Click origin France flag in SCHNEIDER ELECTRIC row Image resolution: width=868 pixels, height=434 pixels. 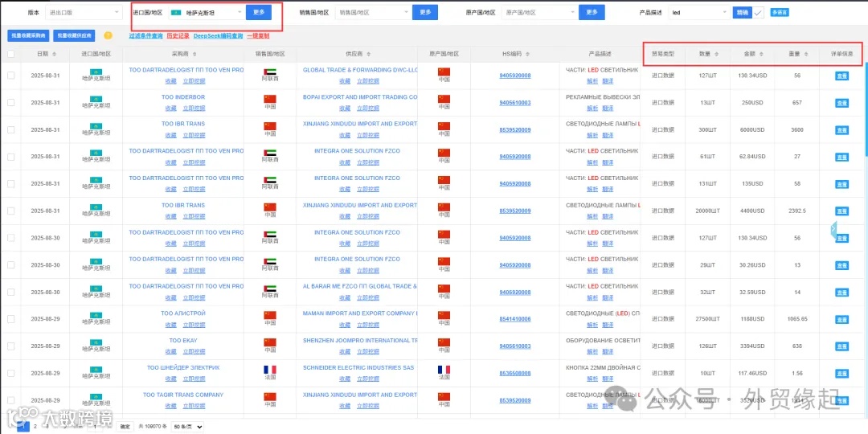click(444, 369)
